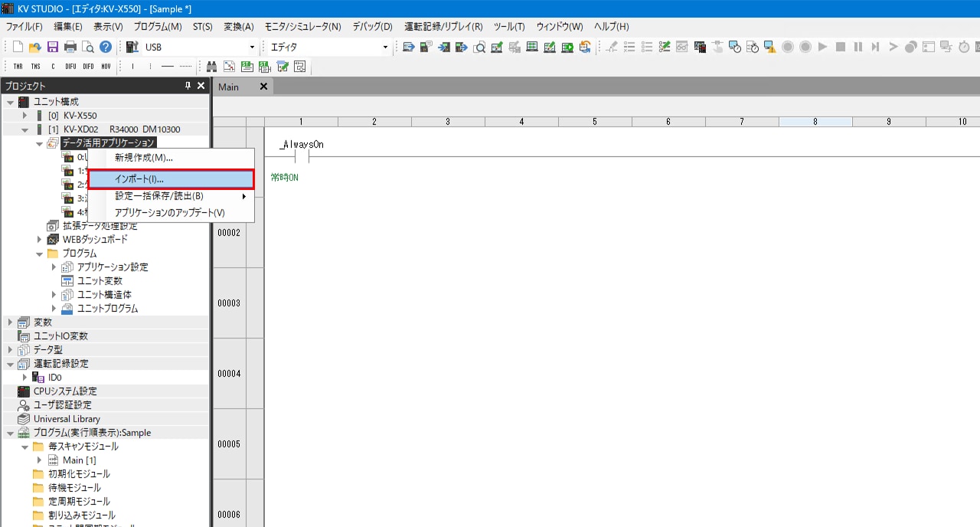The image size is (980, 527).
Task: Pin the Project panel using pushpin
Action: tap(188, 86)
